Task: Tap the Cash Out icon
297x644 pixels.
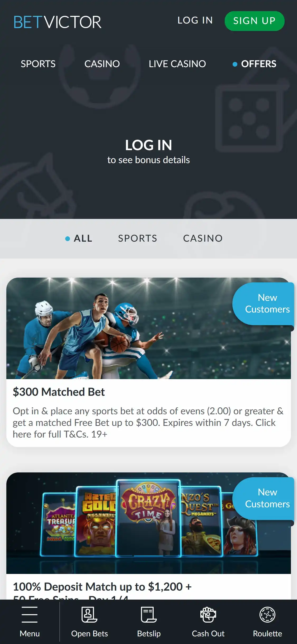Action: 208,615
